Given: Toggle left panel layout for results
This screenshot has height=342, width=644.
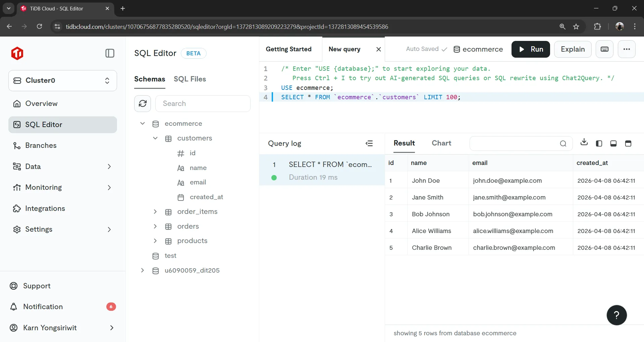Looking at the screenshot, I should point(599,143).
